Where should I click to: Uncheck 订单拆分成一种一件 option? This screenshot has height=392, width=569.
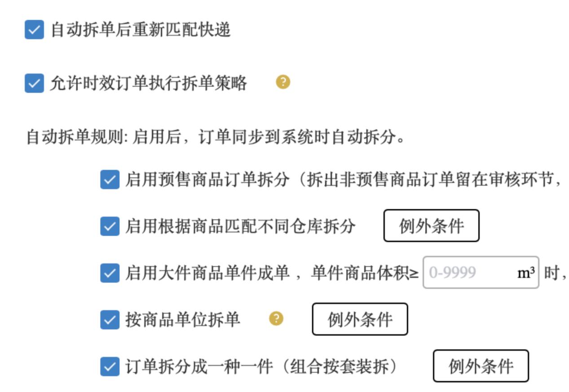110,366
